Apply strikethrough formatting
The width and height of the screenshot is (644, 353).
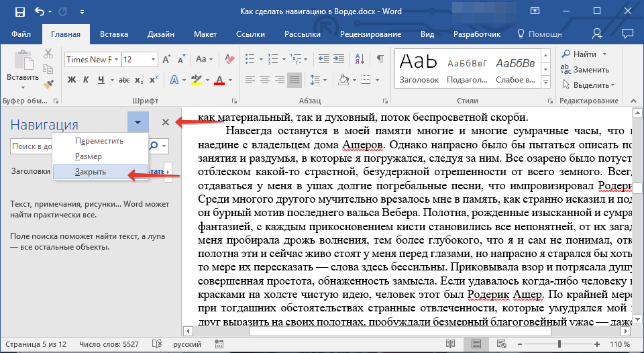pos(123,80)
